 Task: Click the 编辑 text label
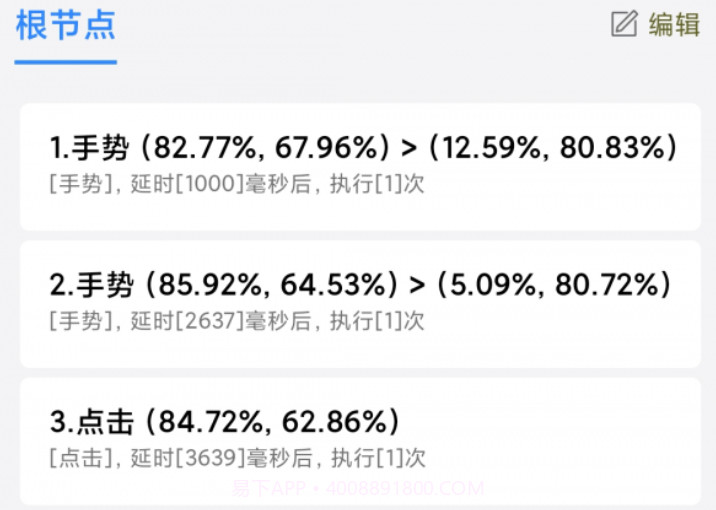coord(674,24)
